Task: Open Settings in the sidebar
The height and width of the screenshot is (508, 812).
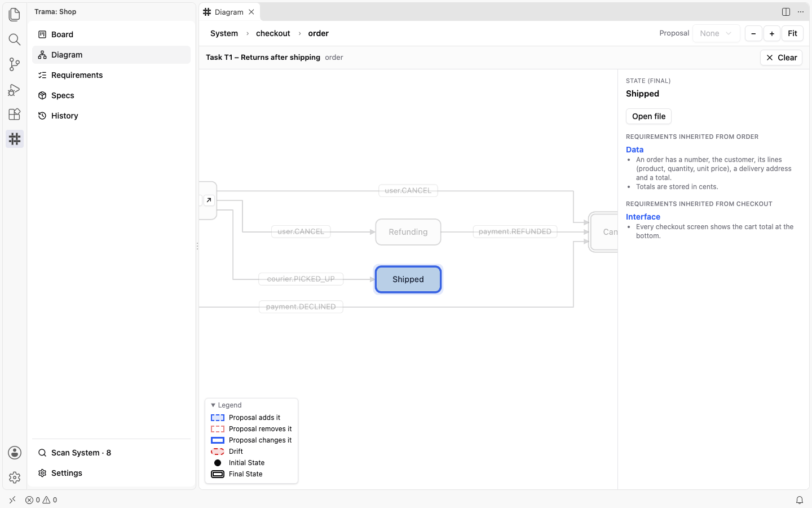Action: coord(112,473)
